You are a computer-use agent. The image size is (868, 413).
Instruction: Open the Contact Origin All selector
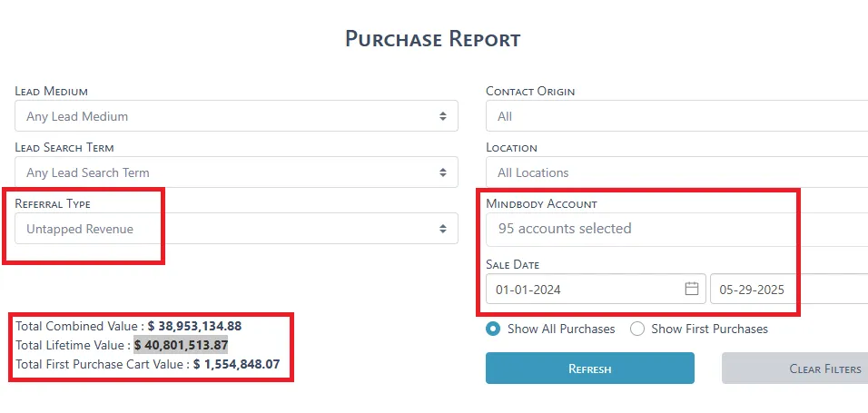tap(677, 115)
